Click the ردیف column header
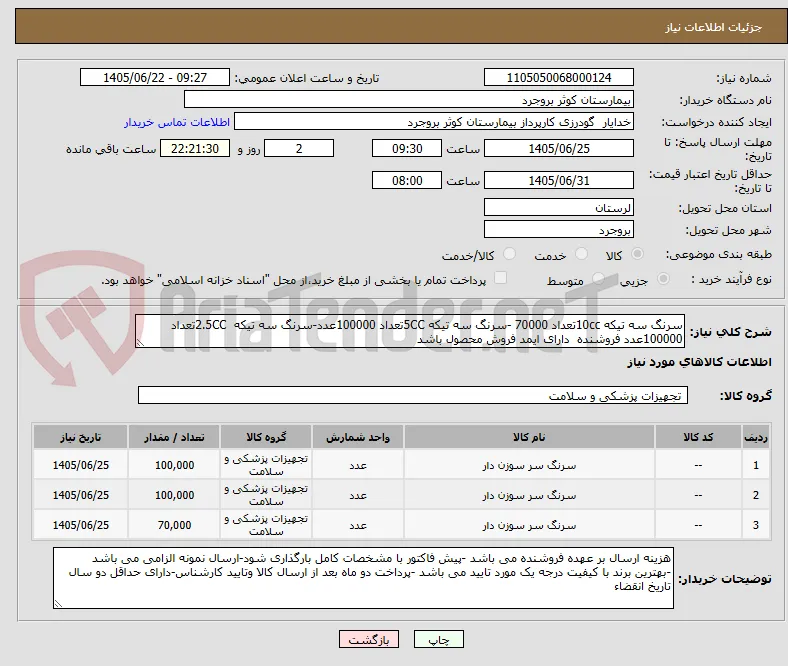 click(756, 437)
